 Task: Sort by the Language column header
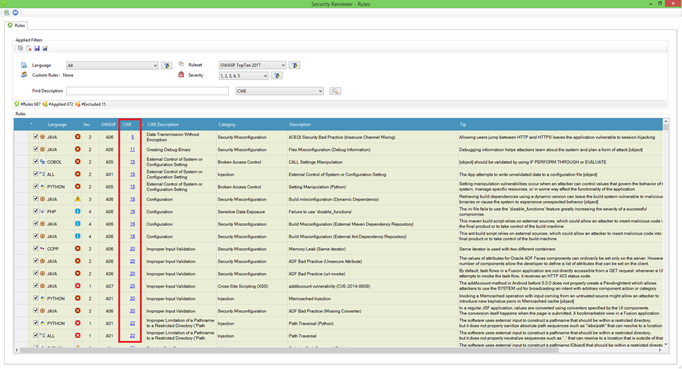[x=57, y=124]
